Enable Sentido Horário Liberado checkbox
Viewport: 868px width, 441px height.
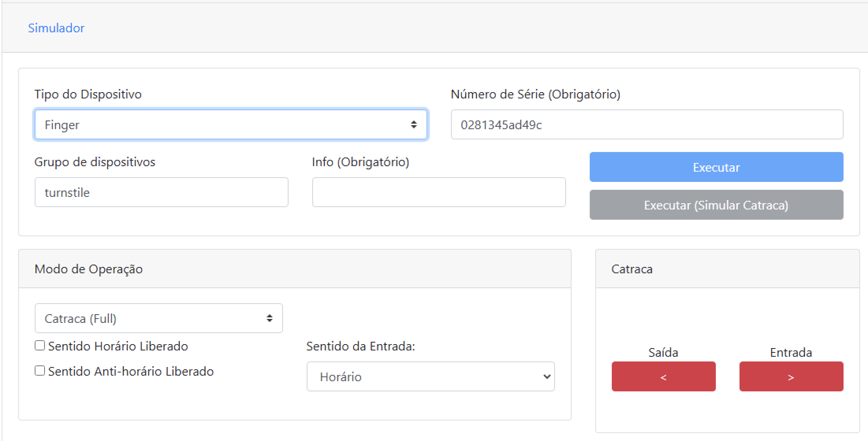click(x=40, y=346)
